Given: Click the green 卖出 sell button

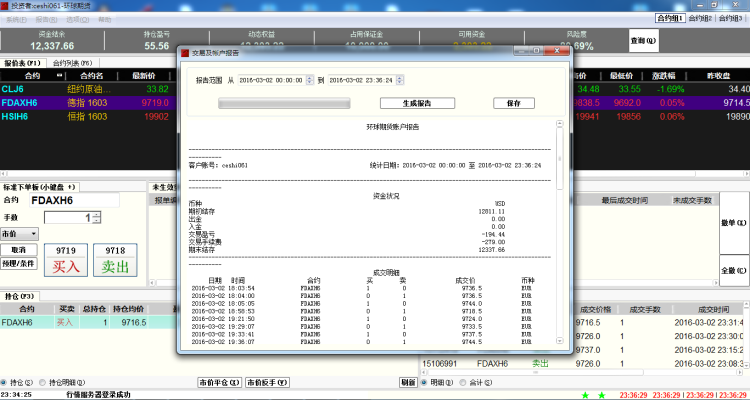Looking at the screenshot, I should pyautogui.click(x=116, y=266).
